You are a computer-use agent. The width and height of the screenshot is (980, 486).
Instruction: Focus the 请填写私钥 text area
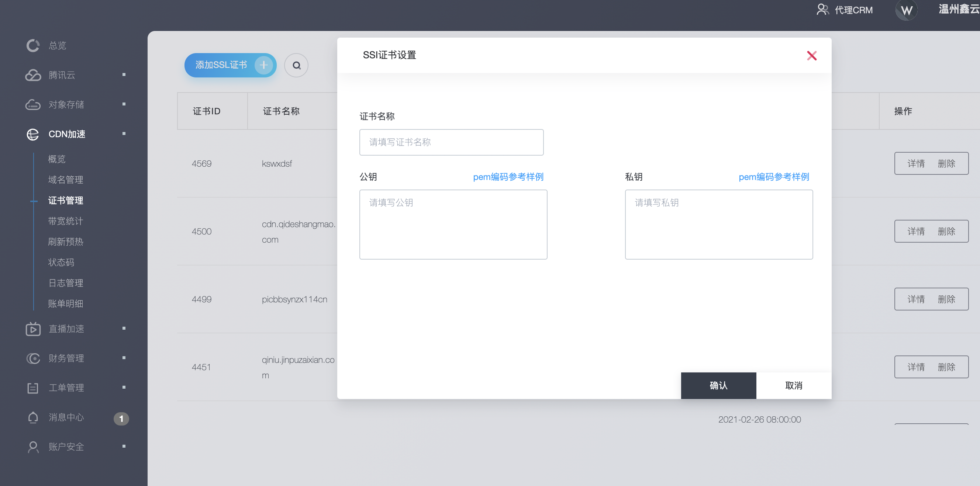pos(719,224)
